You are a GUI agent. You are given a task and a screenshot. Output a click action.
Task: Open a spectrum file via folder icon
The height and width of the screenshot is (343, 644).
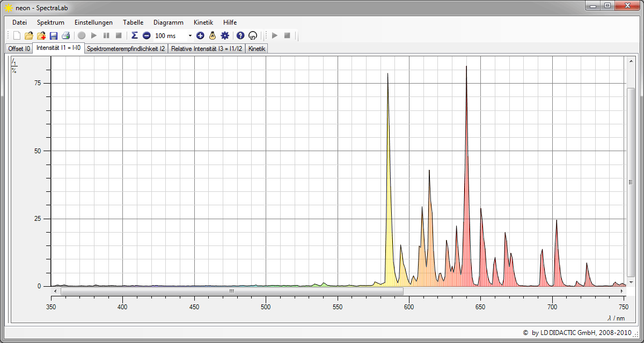[29, 36]
